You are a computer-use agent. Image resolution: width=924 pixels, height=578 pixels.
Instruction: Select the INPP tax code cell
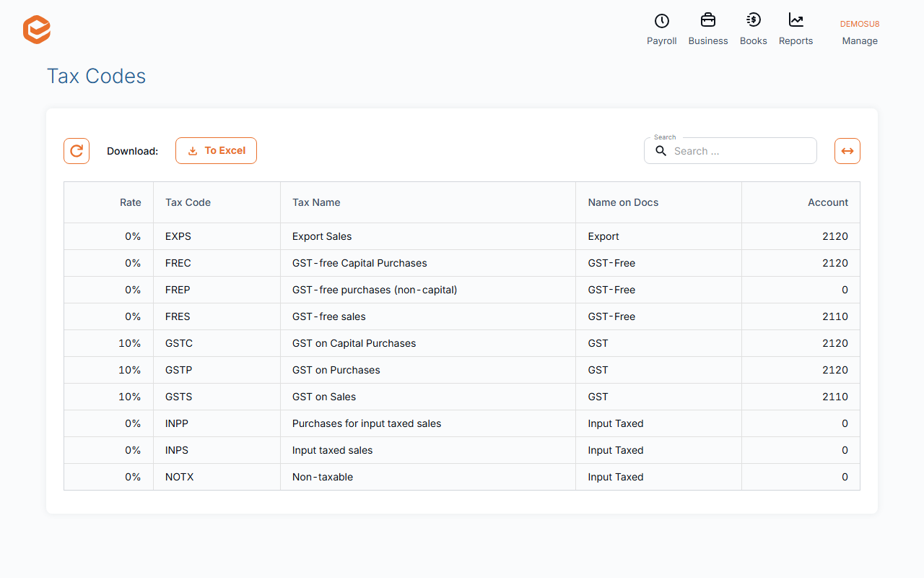(x=217, y=423)
